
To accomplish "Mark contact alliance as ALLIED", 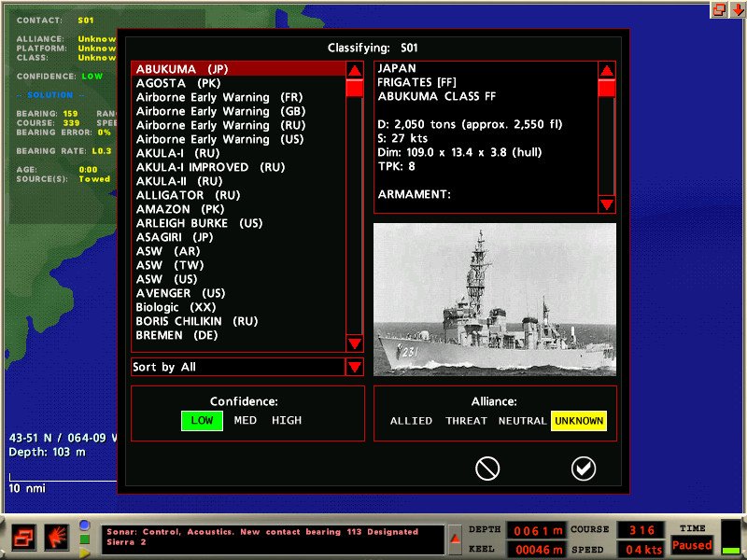I will pyautogui.click(x=411, y=421).
